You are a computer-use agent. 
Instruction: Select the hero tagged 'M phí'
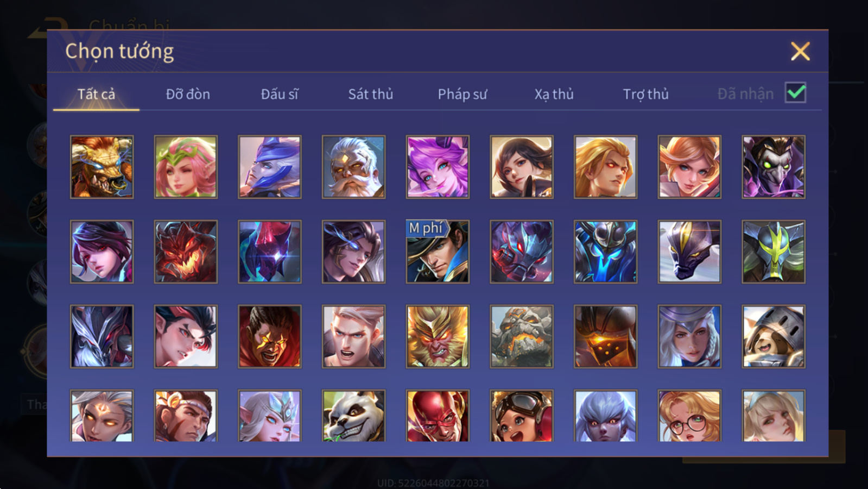tap(438, 252)
